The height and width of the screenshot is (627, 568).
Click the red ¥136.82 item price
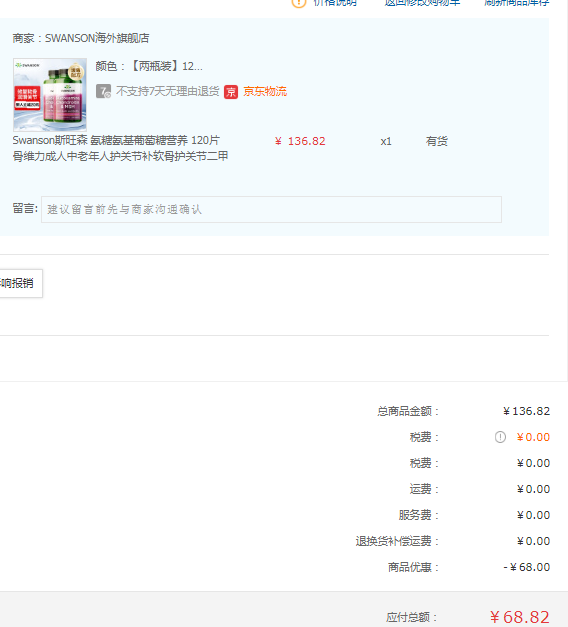click(x=300, y=142)
